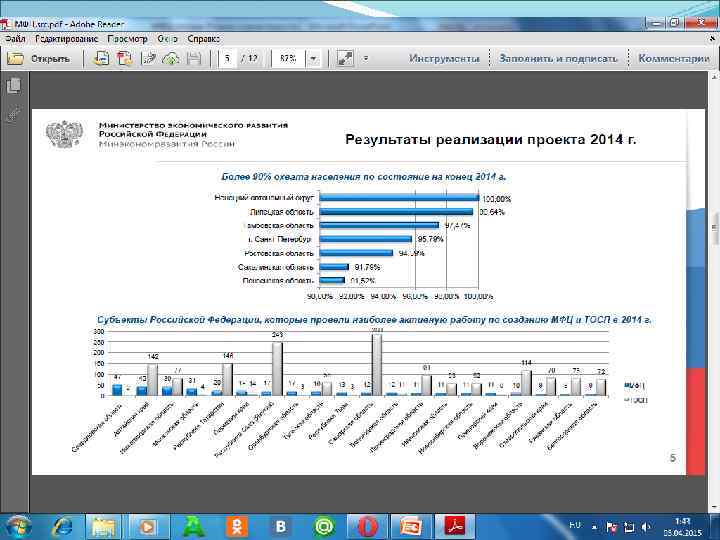This screenshot has height=540, width=720.
Task: Click the 91,79% bar value label
Action: click(367, 267)
